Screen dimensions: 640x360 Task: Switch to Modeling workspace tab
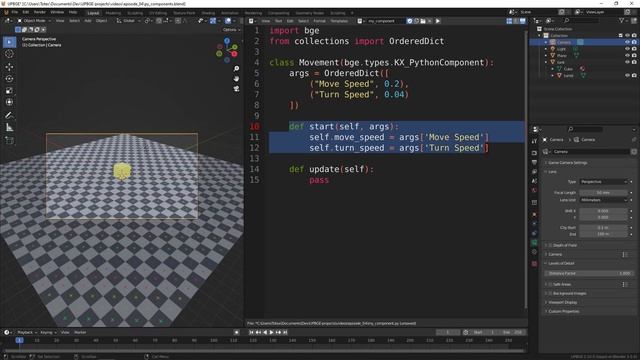coord(113,13)
